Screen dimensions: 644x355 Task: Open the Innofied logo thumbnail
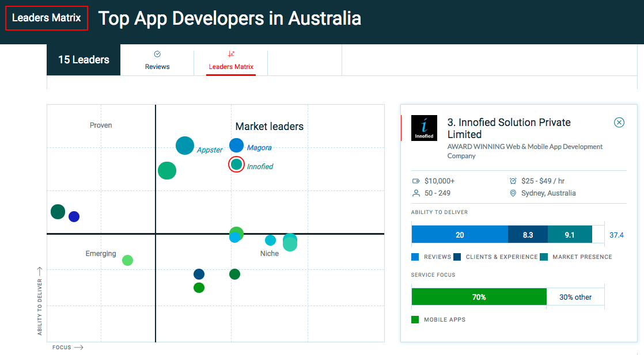(x=424, y=128)
